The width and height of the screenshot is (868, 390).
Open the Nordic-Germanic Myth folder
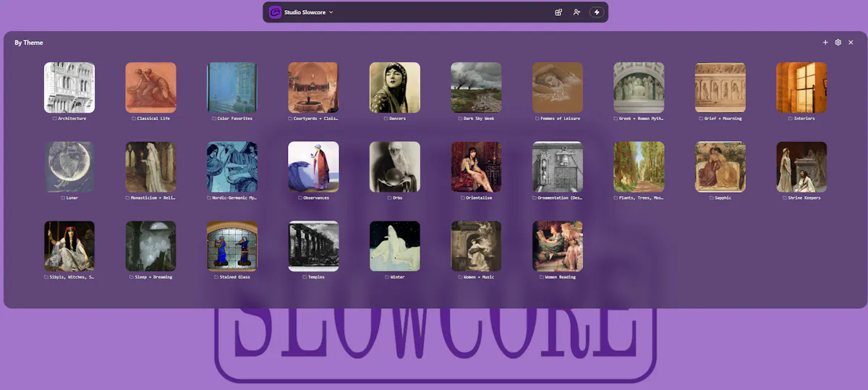pos(232,166)
